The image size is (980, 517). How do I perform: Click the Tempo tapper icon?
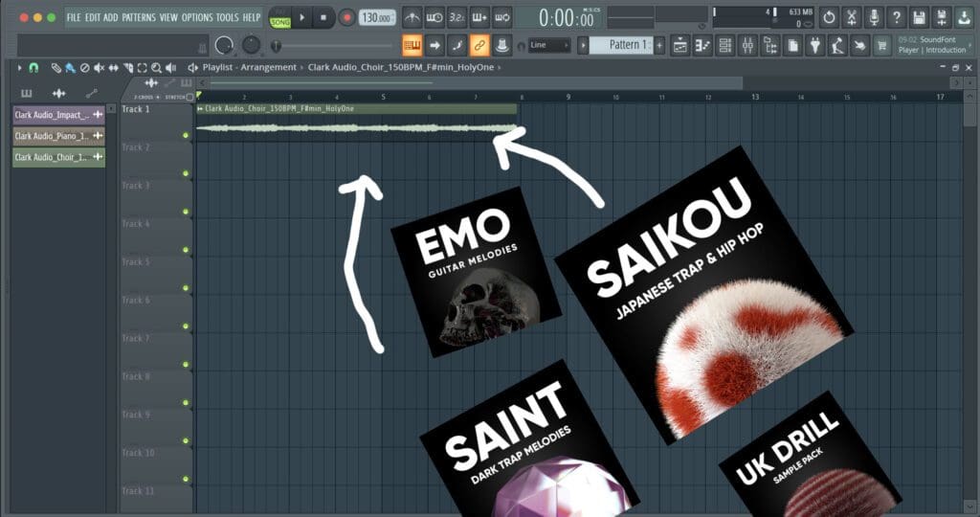point(837,45)
